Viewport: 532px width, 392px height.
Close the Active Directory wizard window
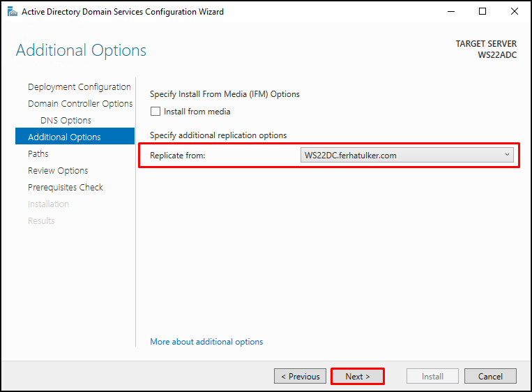point(515,12)
